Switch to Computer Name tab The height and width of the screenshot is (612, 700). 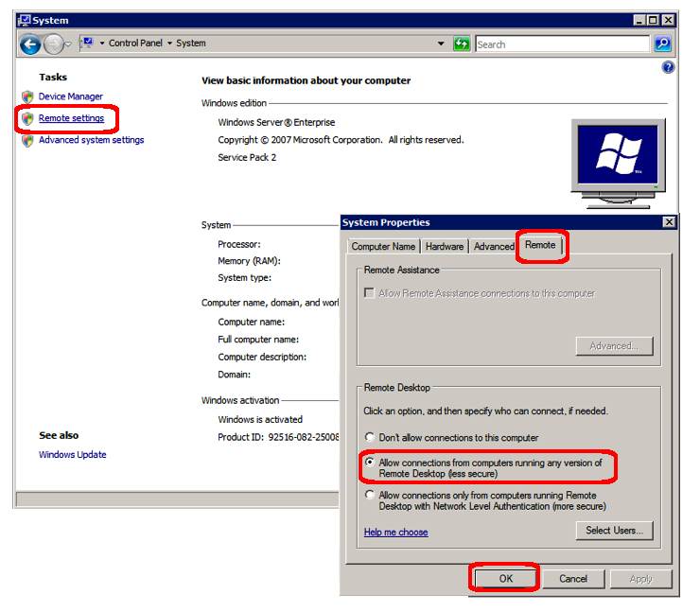click(x=383, y=246)
